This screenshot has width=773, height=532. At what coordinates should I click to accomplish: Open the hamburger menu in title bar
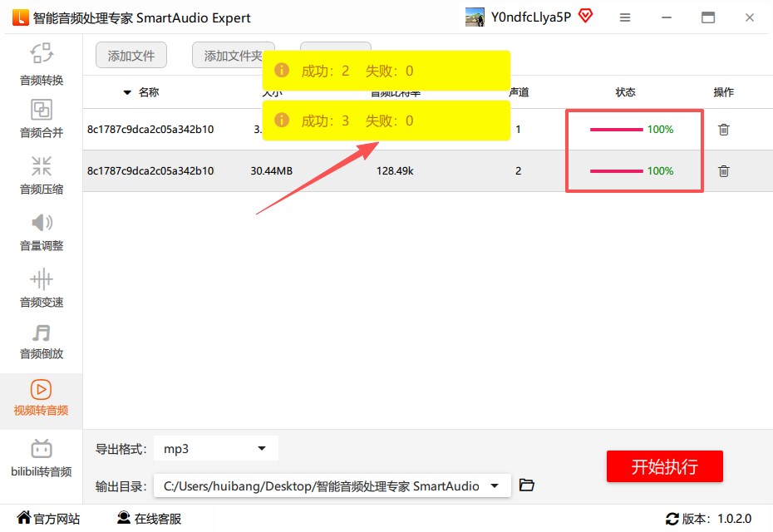[x=625, y=17]
